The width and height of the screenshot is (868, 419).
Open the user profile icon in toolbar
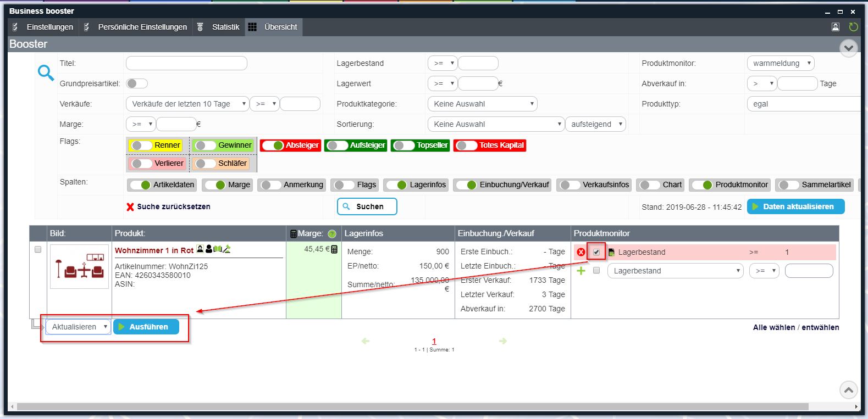(x=836, y=27)
